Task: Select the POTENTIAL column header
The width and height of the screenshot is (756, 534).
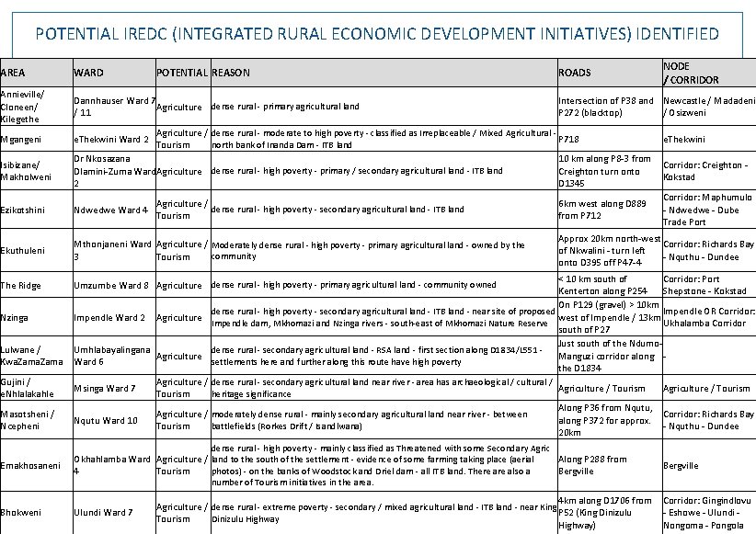Action: tap(181, 72)
